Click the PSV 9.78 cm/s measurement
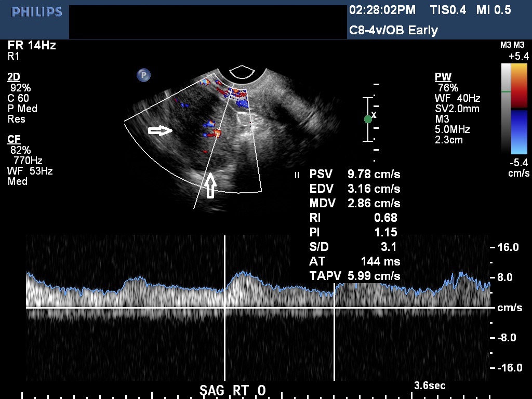532x399 pixels. click(x=355, y=174)
